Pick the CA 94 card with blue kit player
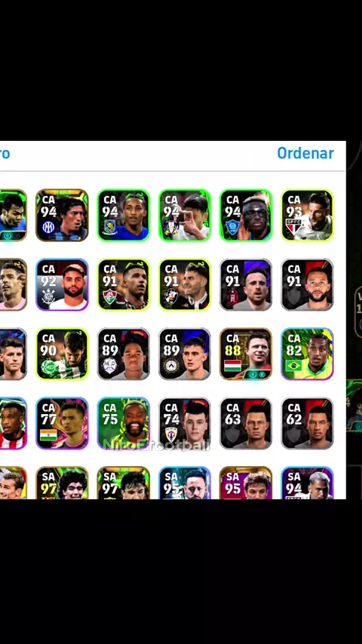This screenshot has width=362, height=644. (x=123, y=215)
